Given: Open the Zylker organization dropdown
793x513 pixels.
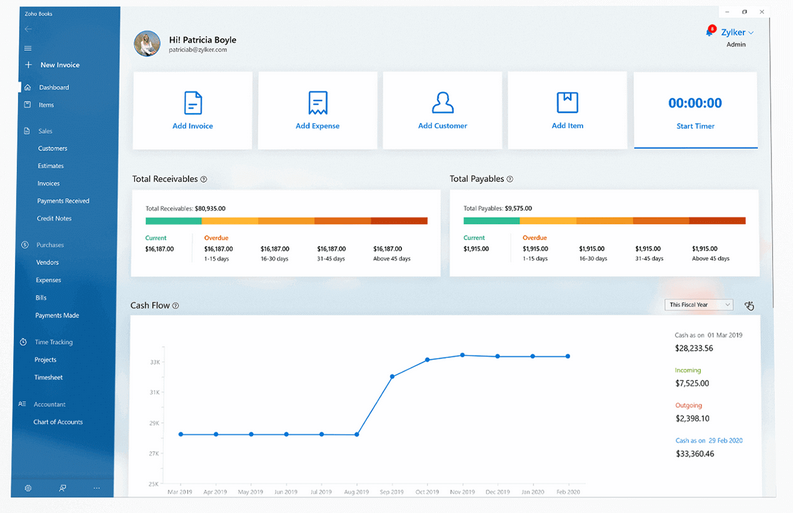Looking at the screenshot, I should coord(737,32).
